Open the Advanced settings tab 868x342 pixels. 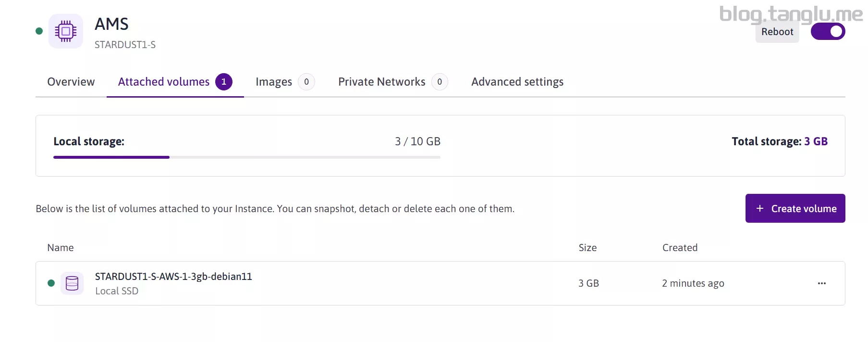pyautogui.click(x=517, y=82)
